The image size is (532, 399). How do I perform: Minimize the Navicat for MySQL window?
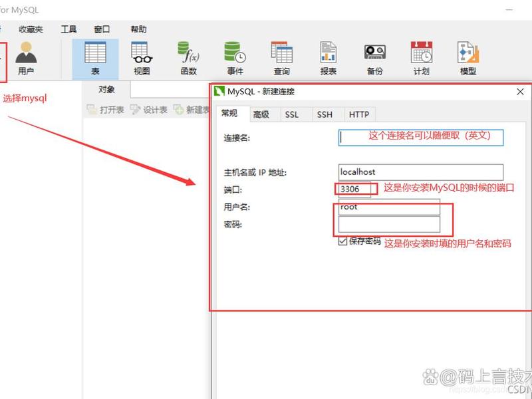[x=509, y=10]
